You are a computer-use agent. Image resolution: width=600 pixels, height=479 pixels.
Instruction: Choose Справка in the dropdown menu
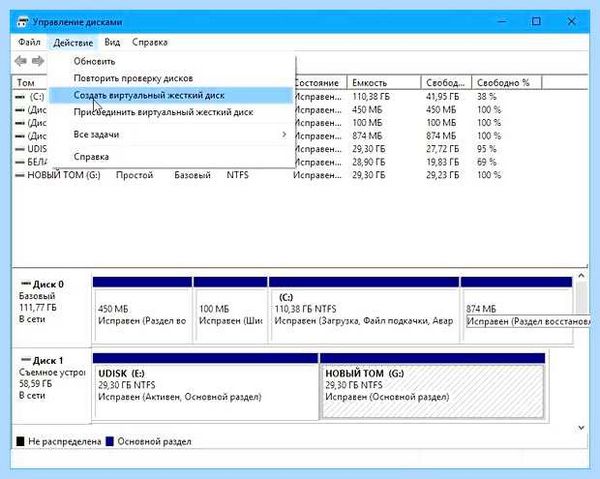coord(171,157)
